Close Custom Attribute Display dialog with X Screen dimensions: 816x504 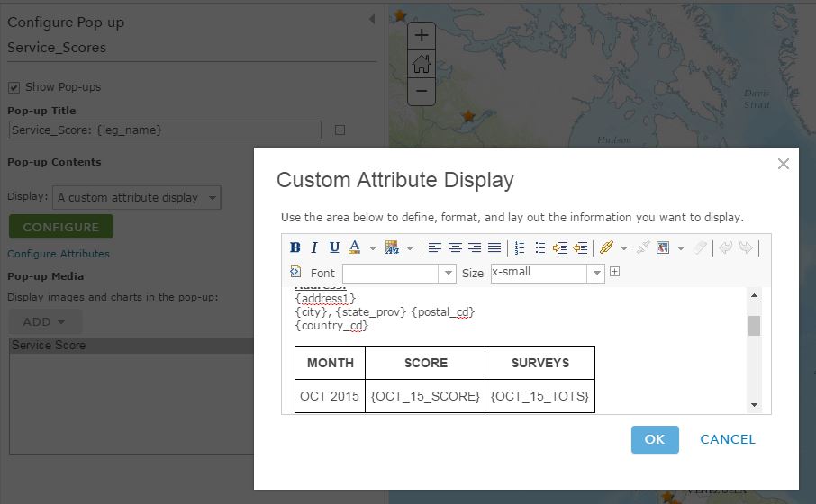(784, 164)
